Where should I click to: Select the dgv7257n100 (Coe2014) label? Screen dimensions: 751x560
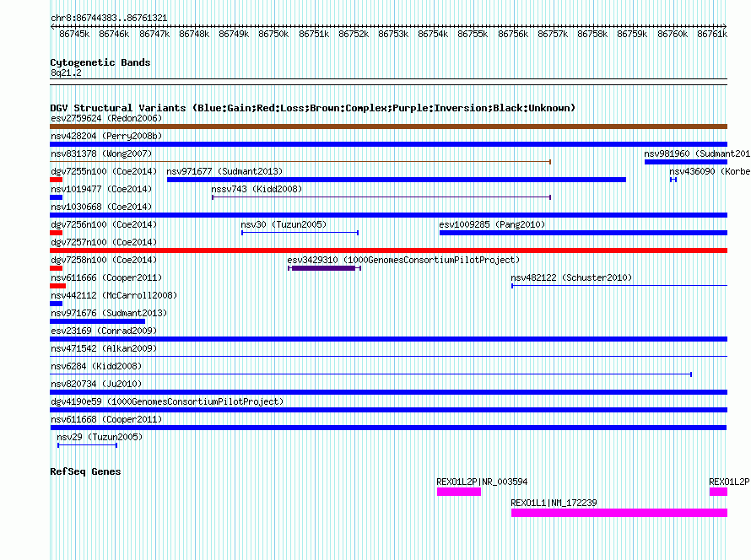[x=104, y=242]
